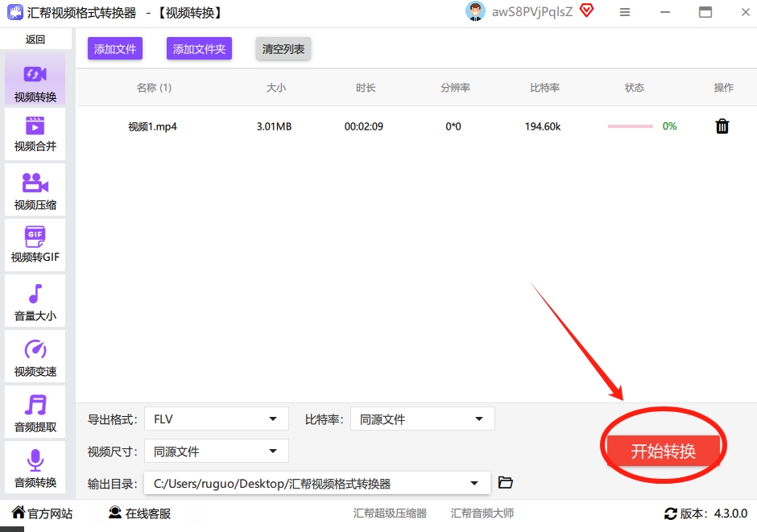The width and height of the screenshot is (757, 532).
Task: Click the 状态 column header
Action: coord(635,87)
